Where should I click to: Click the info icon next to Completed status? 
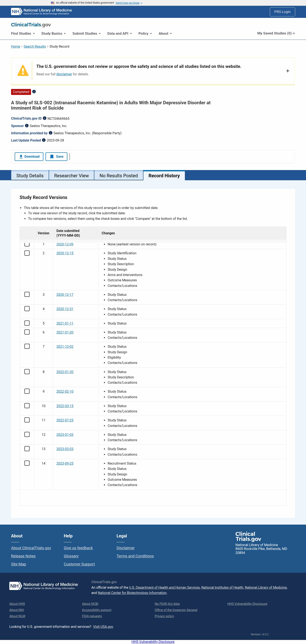pyautogui.click(x=34, y=92)
